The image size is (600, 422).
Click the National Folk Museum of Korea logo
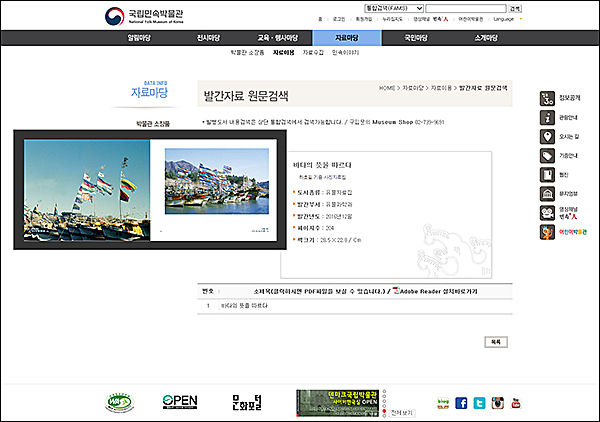point(144,16)
